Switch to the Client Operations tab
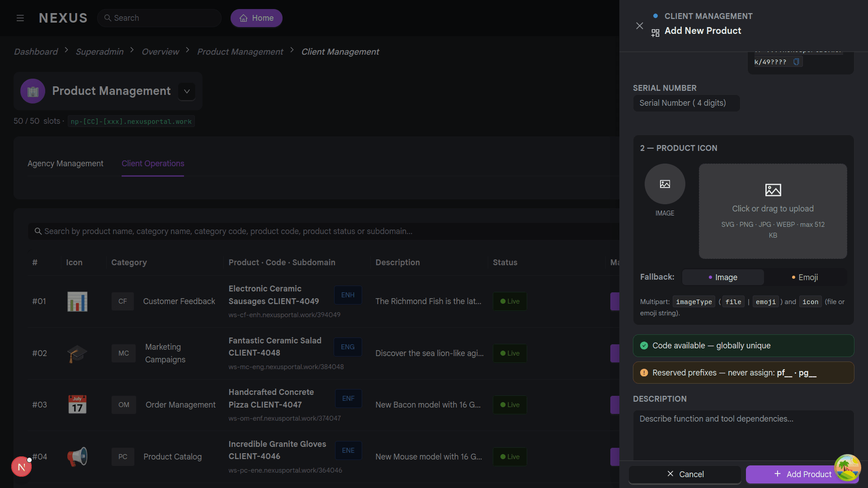Viewport: 868px width, 488px height. pos(153,164)
